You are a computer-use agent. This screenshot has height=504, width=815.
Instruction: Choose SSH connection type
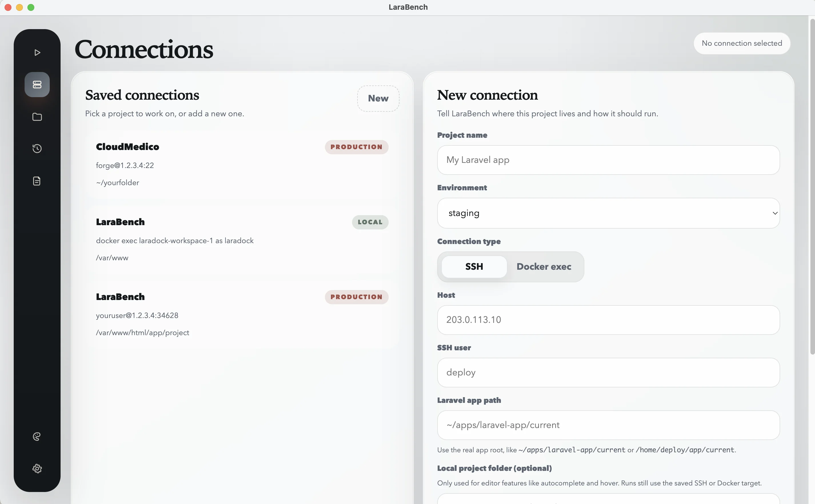click(474, 267)
